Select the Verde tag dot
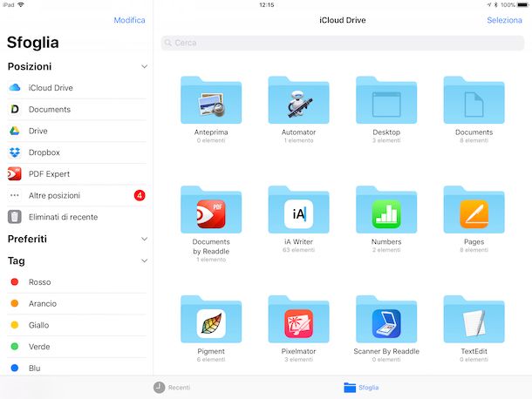 [15, 347]
